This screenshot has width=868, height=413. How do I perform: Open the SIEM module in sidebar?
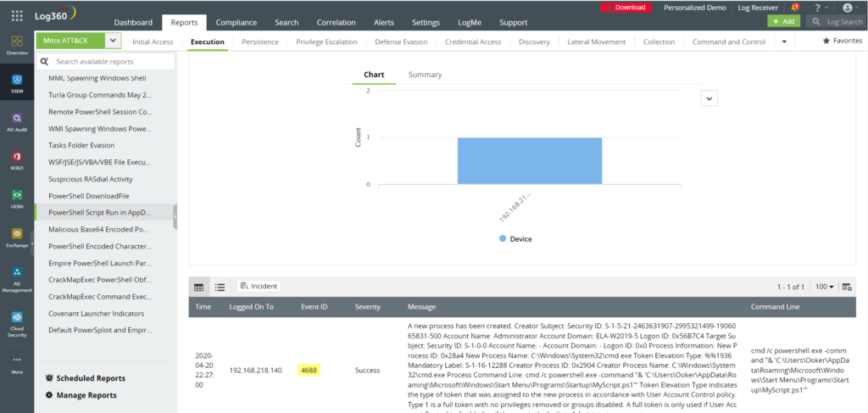click(x=17, y=81)
